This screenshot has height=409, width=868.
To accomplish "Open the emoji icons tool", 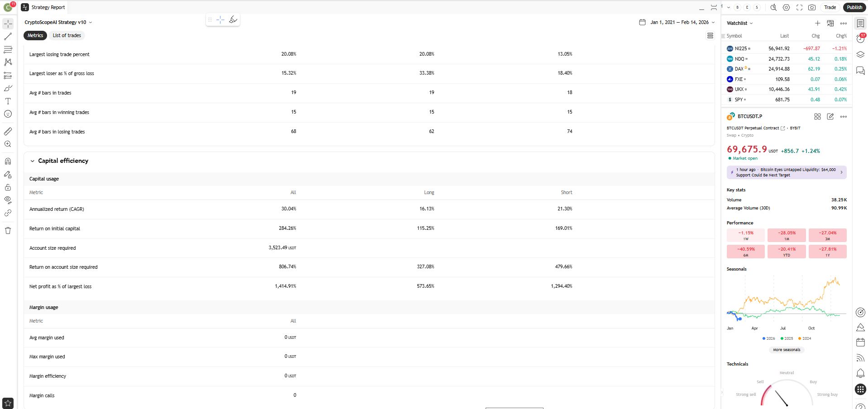I will [x=8, y=114].
